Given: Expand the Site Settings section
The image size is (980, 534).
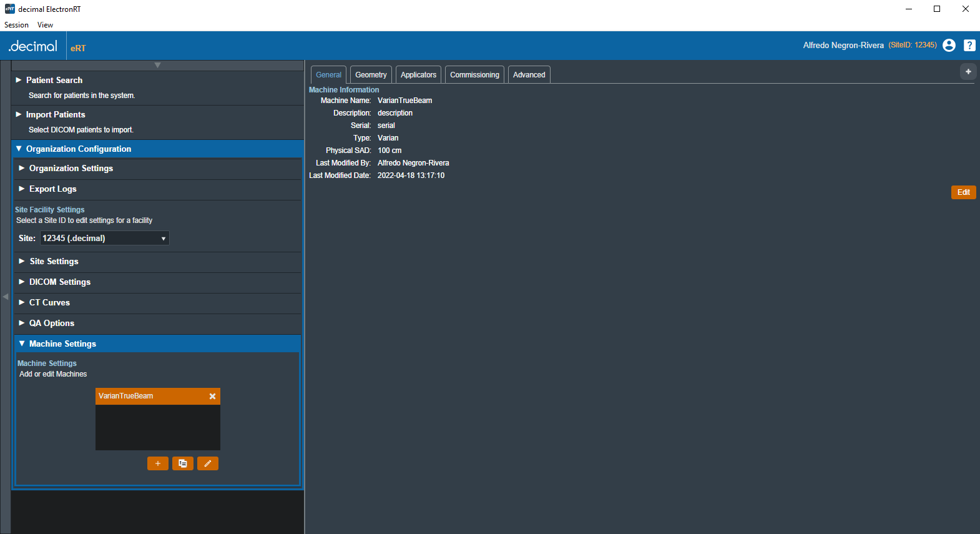Looking at the screenshot, I should (54, 262).
